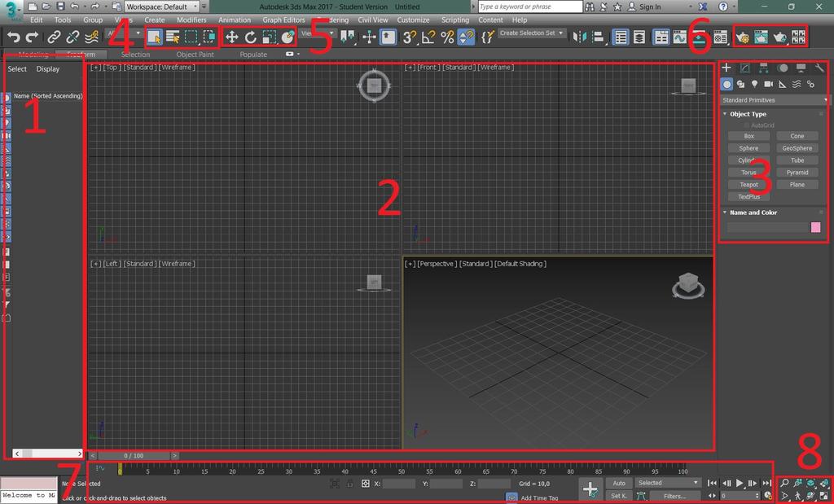Open the Material Editor icon

(720, 37)
